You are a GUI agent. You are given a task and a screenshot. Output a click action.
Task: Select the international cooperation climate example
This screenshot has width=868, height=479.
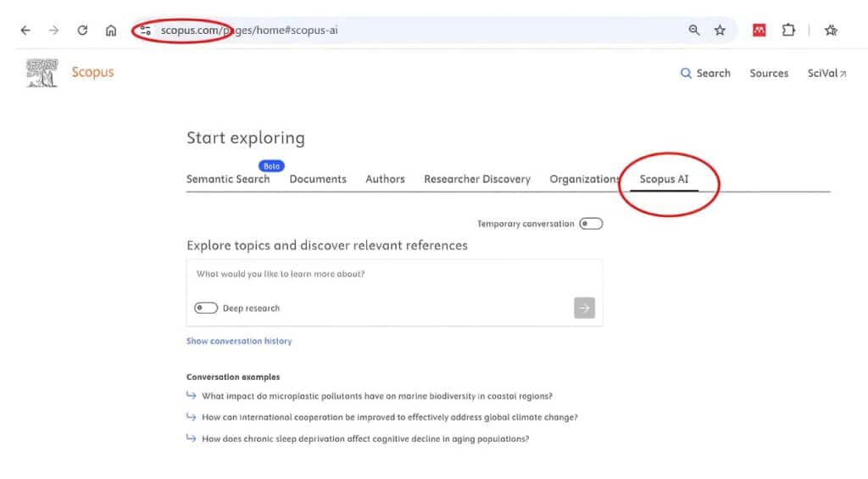(x=390, y=417)
